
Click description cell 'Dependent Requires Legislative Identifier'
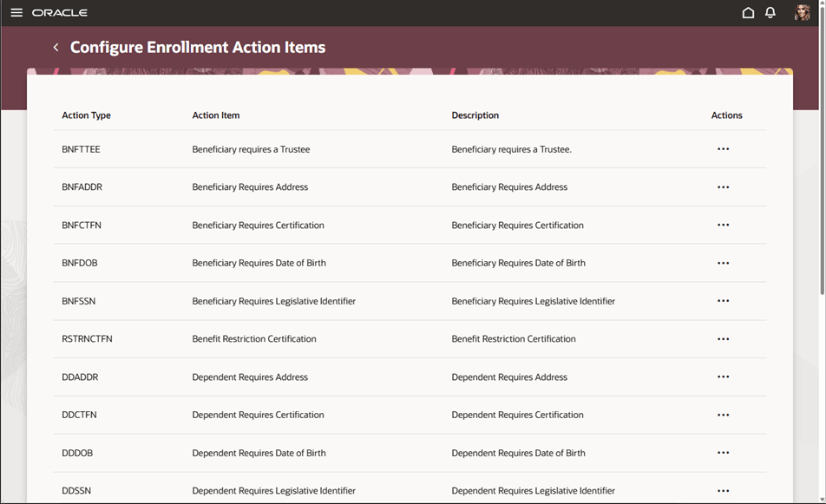click(x=533, y=490)
